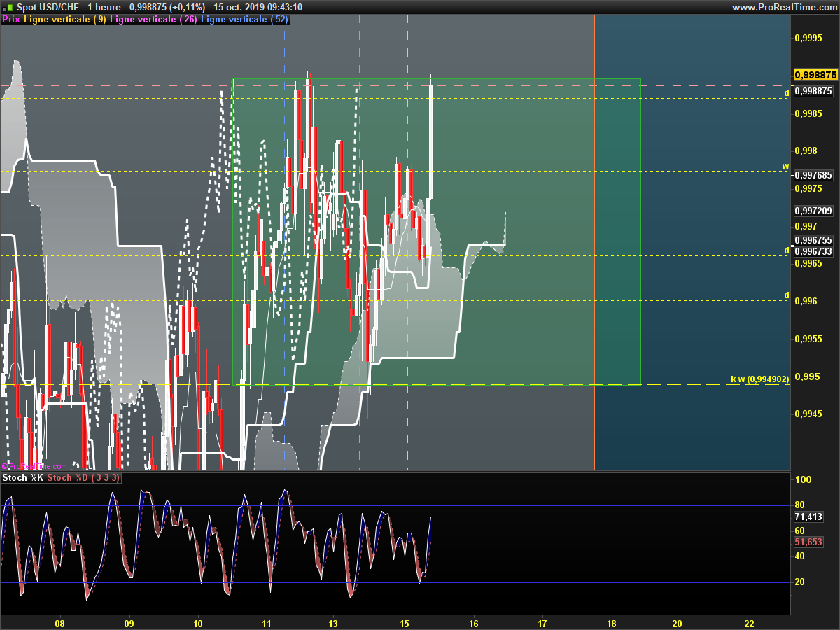Click the ProRealTime.com watermark in chart corner
The image size is (840, 630).
click(34, 466)
